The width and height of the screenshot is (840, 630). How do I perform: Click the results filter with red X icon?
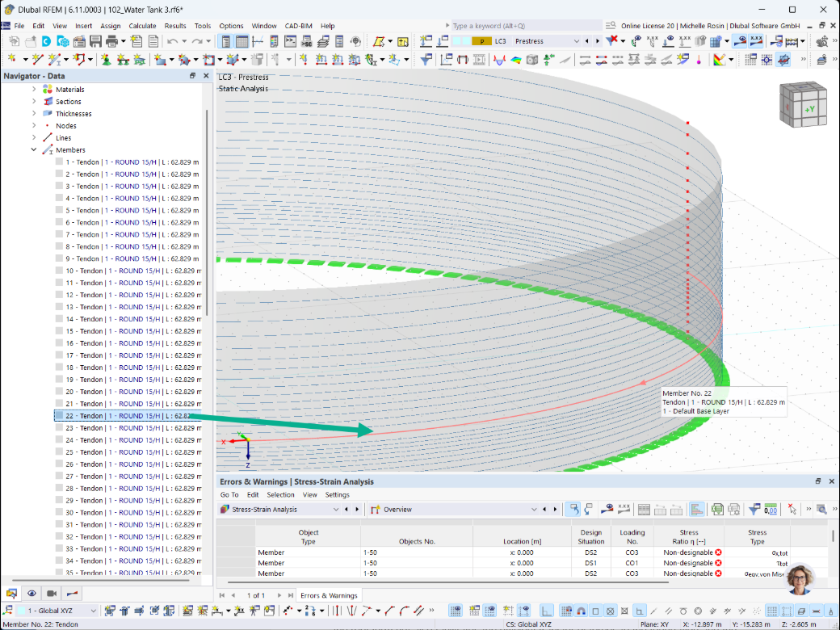click(x=611, y=40)
